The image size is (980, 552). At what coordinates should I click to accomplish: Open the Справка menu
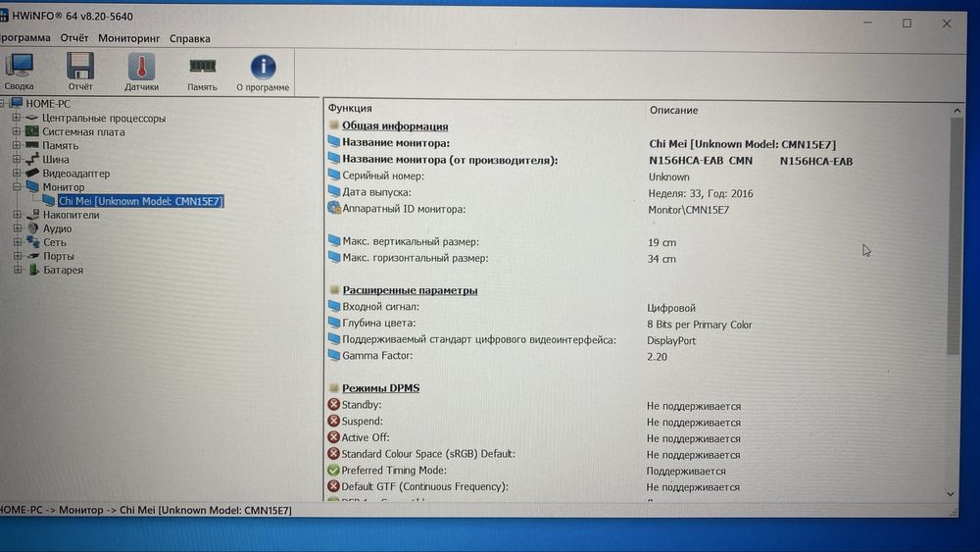point(190,39)
